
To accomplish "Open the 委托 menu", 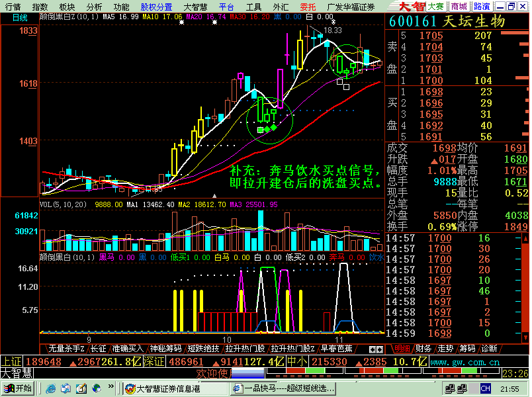I will 308,7.
